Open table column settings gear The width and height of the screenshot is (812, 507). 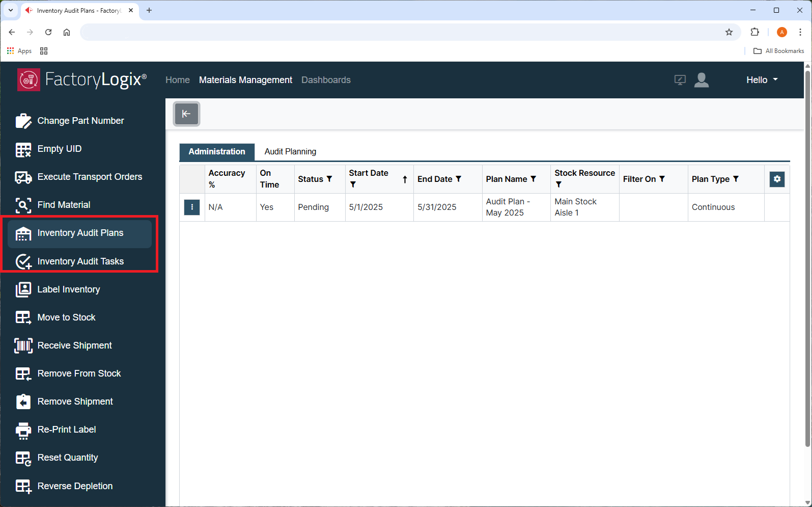tap(777, 179)
